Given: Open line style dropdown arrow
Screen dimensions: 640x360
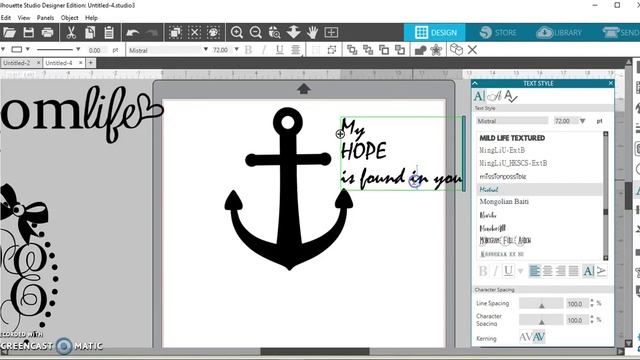Looking at the screenshot, I should (x=78, y=49).
